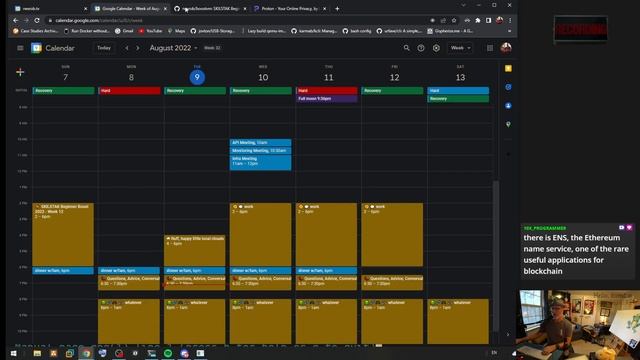Click Get add-ons plus in side panel
Viewport: 640px width, 360px height.
pos(508,154)
